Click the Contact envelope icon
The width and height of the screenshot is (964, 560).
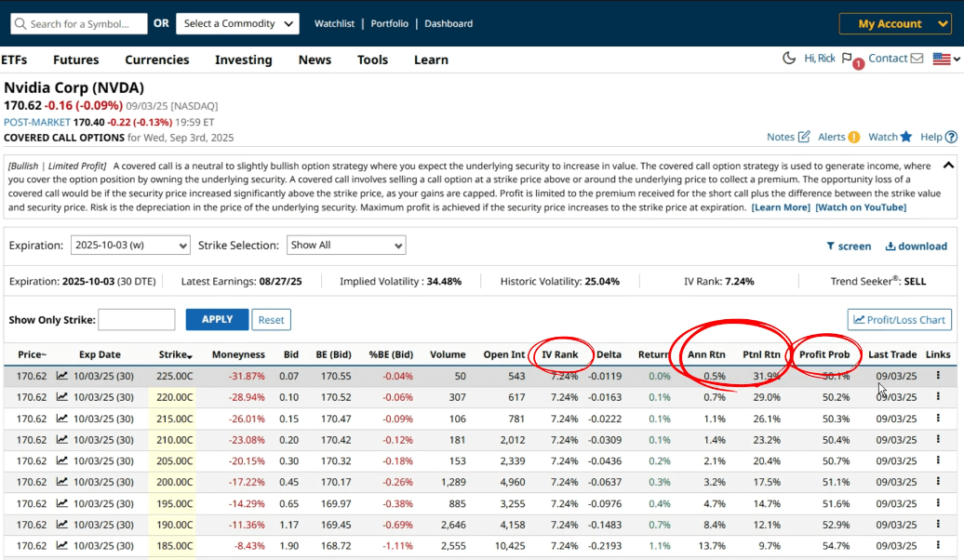(x=917, y=59)
